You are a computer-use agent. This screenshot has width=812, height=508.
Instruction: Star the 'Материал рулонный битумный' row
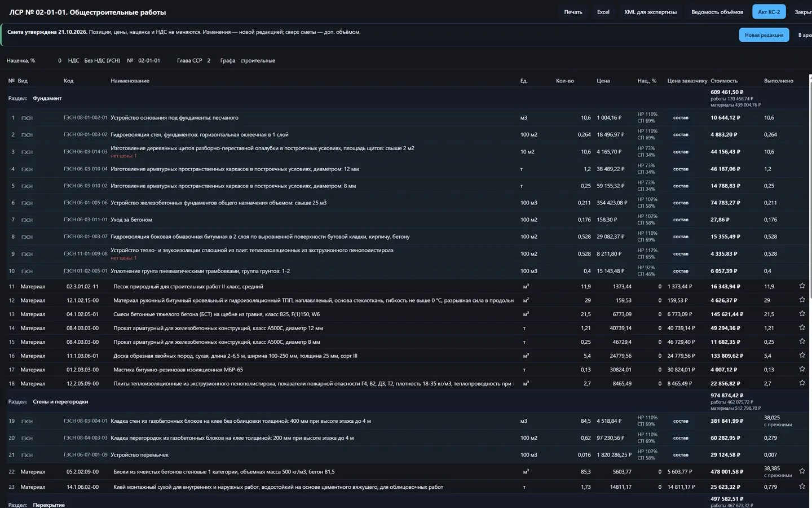click(x=802, y=300)
